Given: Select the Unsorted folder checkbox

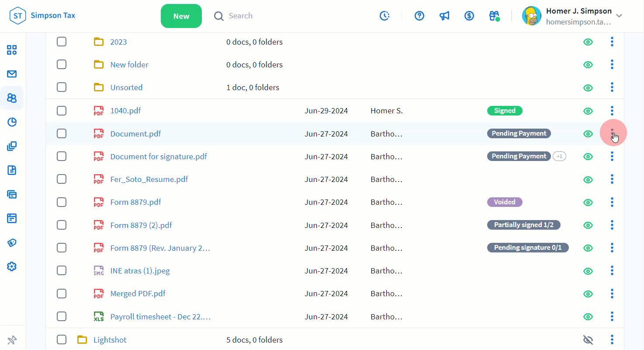Looking at the screenshot, I should point(62,87).
